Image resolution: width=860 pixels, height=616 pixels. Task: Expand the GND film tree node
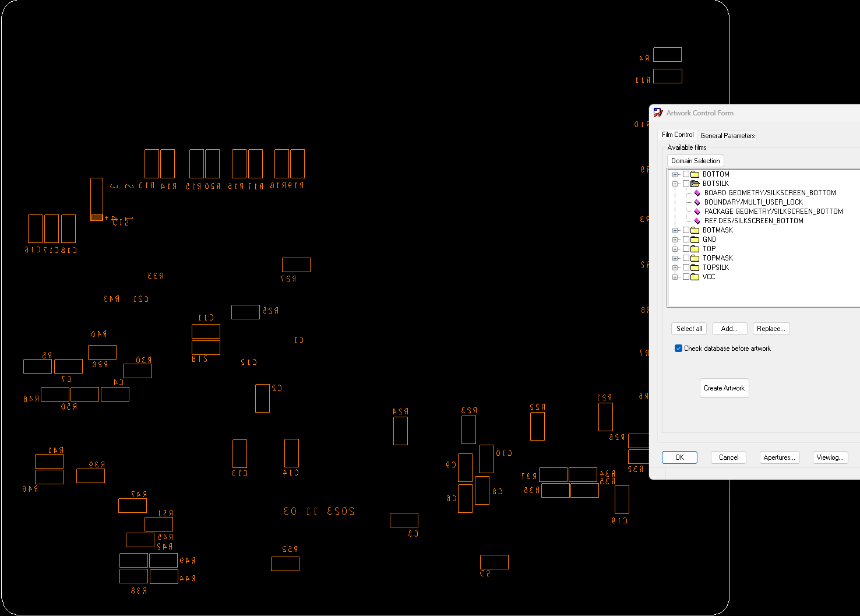(x=675, y=240)
